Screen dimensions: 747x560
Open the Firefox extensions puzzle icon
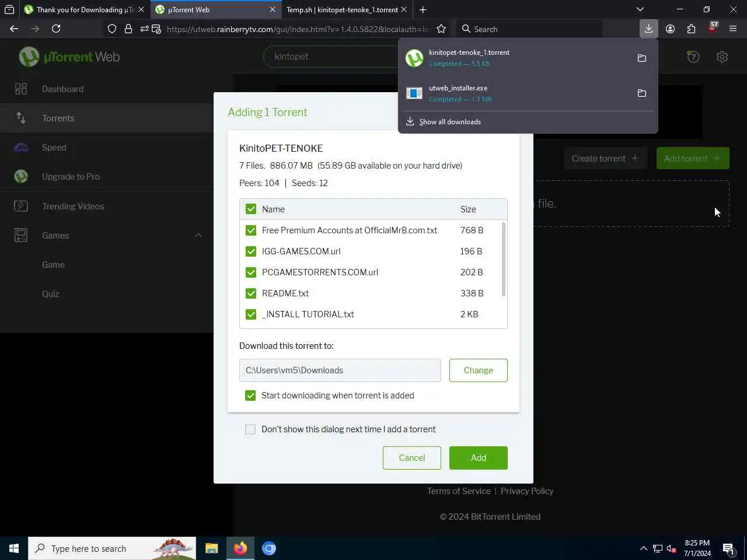coord(691,29)
